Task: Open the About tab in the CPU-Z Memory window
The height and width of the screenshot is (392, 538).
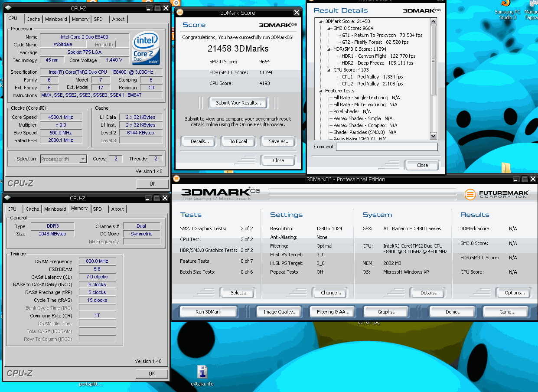Action: 117,209
